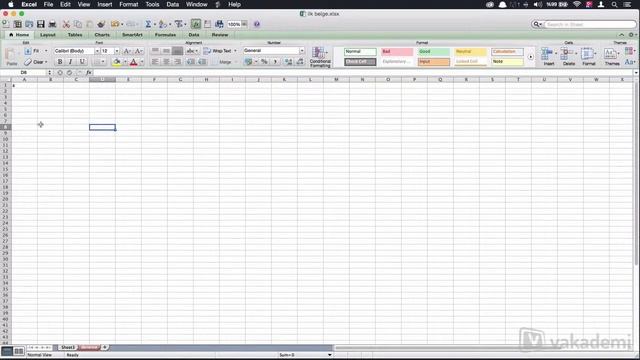The height and width of the screenshot is (360, 640).
Task: Switch to the Layout ribbon tab
Action: click(x=47, y=35)
